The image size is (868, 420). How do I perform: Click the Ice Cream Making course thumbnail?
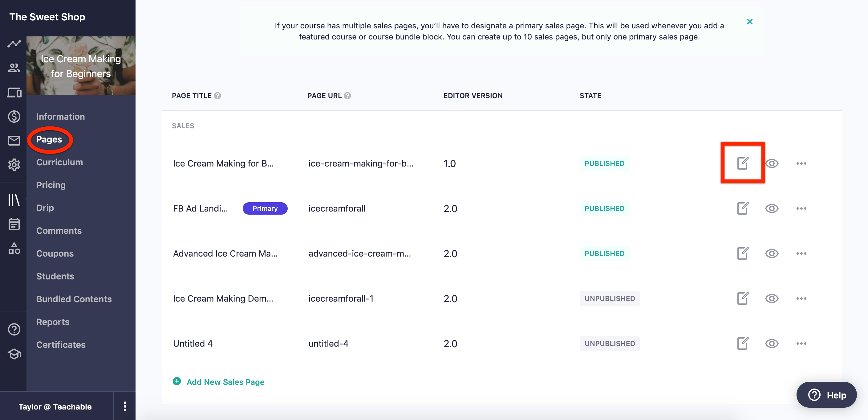tap(81, 66)
